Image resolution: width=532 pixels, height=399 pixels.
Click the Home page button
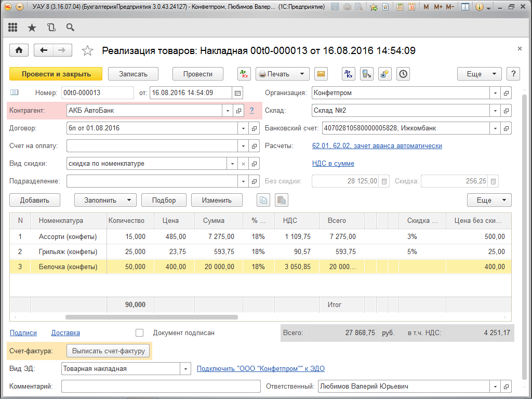coord(19,50)
